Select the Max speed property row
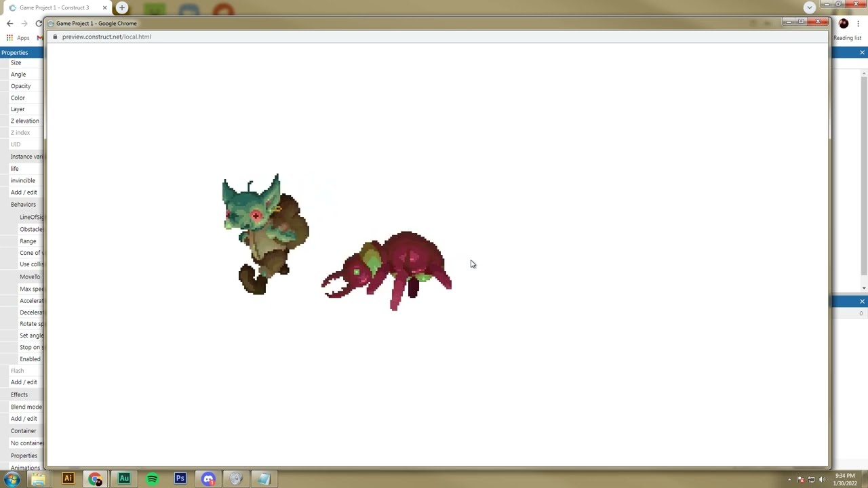 point(31,289)
